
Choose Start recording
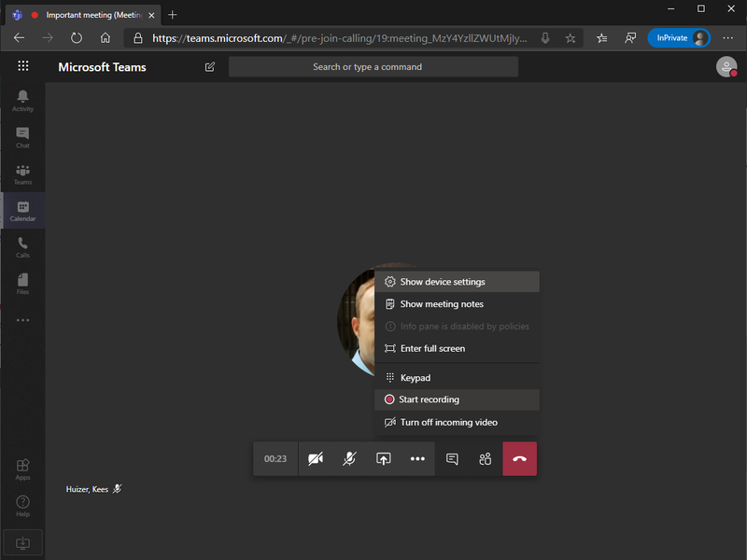tap(457, 399)
